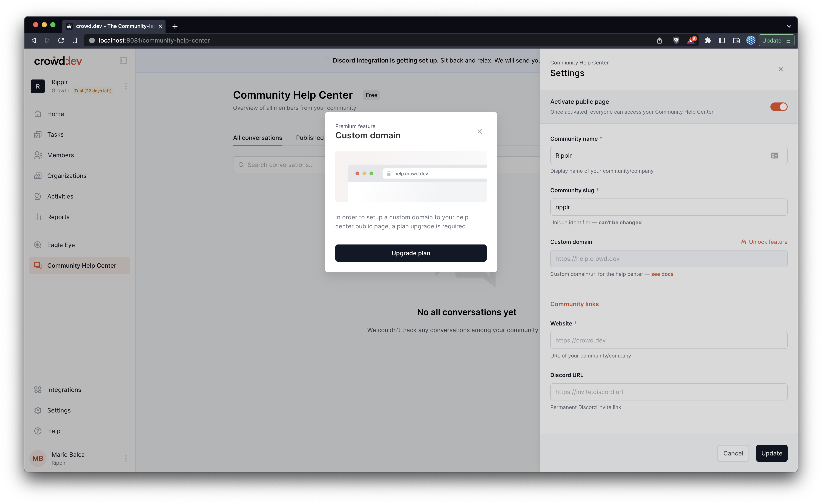Open the Organizations page icon
This screenshot has height=504, width=822.
click(38, 176)
